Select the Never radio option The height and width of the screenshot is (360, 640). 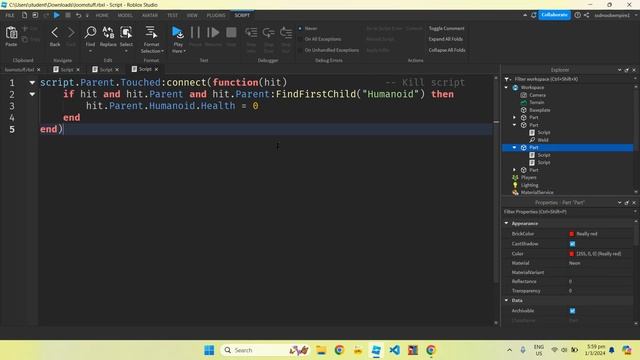pos(300,29)
